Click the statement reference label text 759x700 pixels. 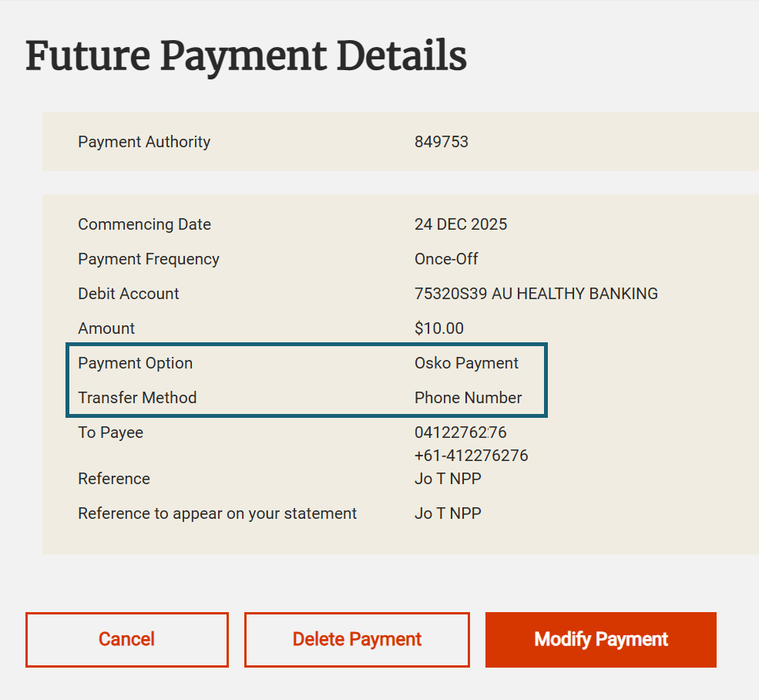coord(217,513)
